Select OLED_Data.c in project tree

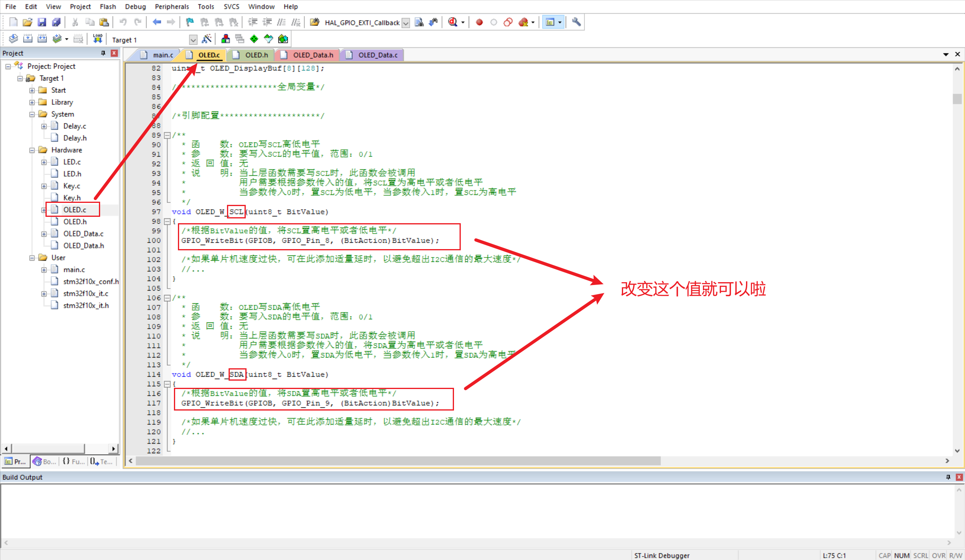pos(83,234)
